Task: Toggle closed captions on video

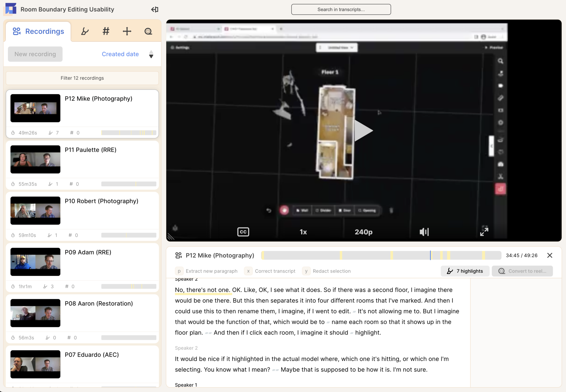Action: tap(243, 232)
